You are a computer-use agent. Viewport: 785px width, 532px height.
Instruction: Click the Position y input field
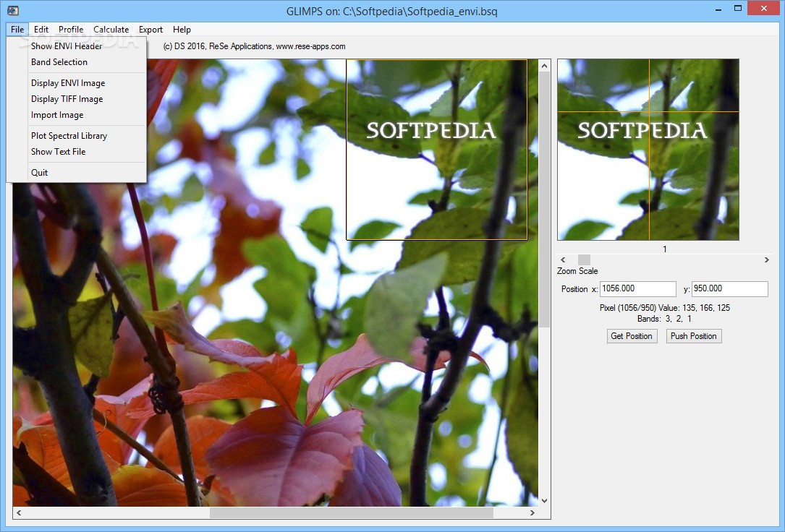pyautogui.click(x=729, y=288)
